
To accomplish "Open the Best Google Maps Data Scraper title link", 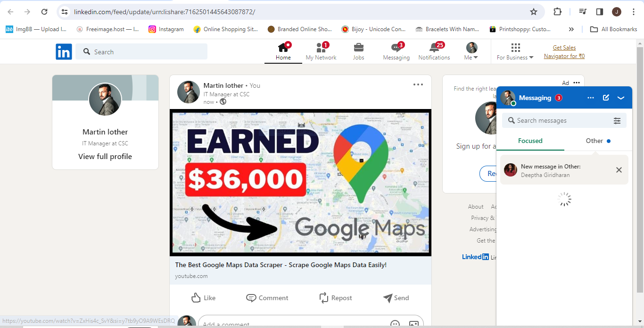I will coord(281,265).
